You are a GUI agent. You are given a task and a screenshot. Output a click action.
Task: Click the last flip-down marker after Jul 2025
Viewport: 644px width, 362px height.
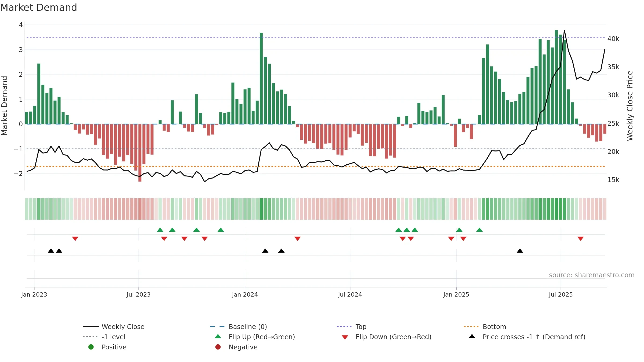(581, 239)
